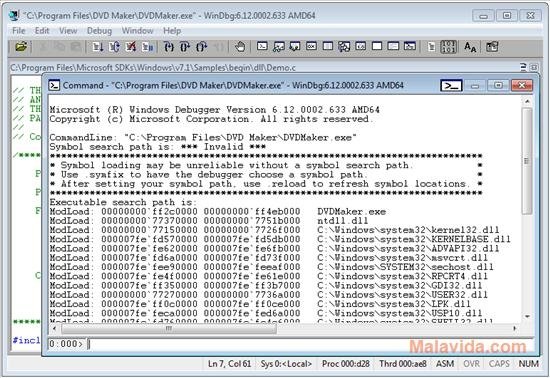Click the Step Out toolbar icon
Viewport: 550px width, 378px height.
tap(202, 47)
